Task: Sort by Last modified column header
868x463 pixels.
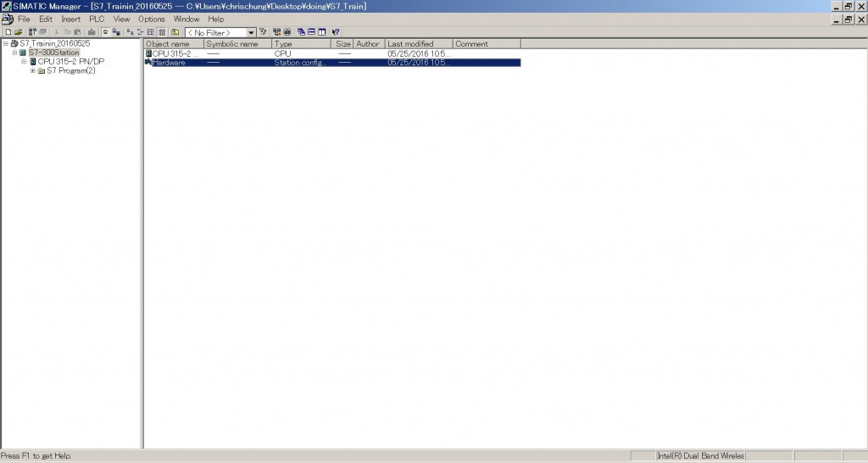Action: point(419,44)
